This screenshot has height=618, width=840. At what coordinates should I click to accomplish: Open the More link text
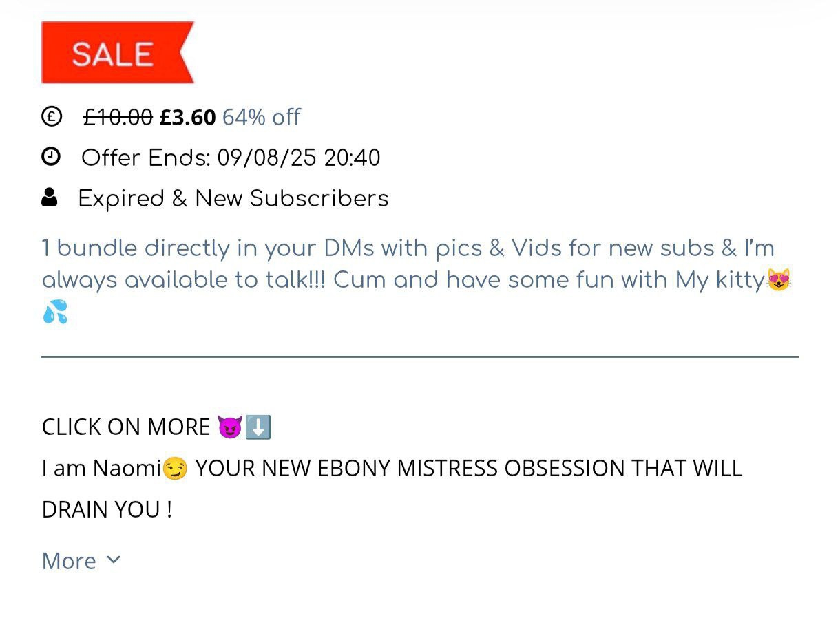(x=69, y=561)
